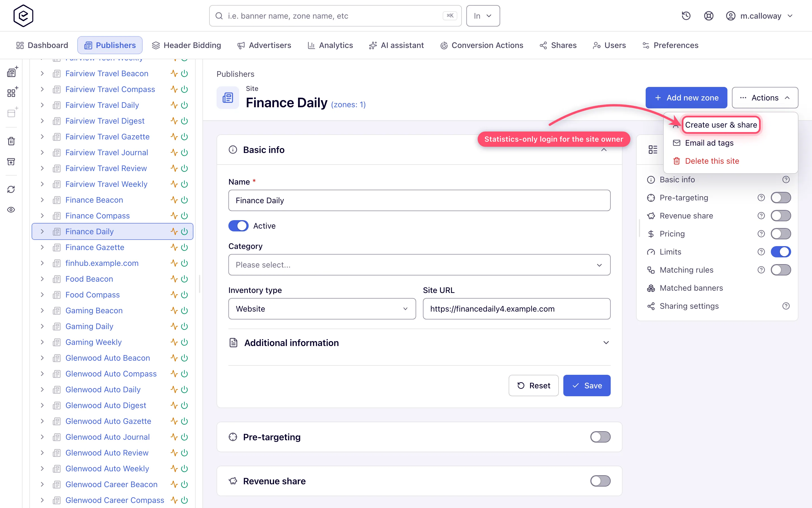Viewport: 812px width, 508px height.
Task: Click statistics icon for Finance Daily row
Action: click(x=174, y=231)
